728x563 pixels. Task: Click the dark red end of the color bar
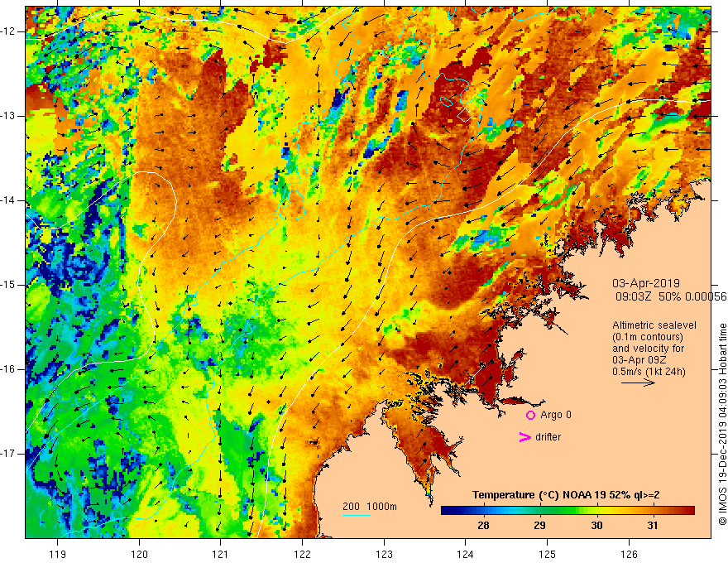click(x=689, y=511)
